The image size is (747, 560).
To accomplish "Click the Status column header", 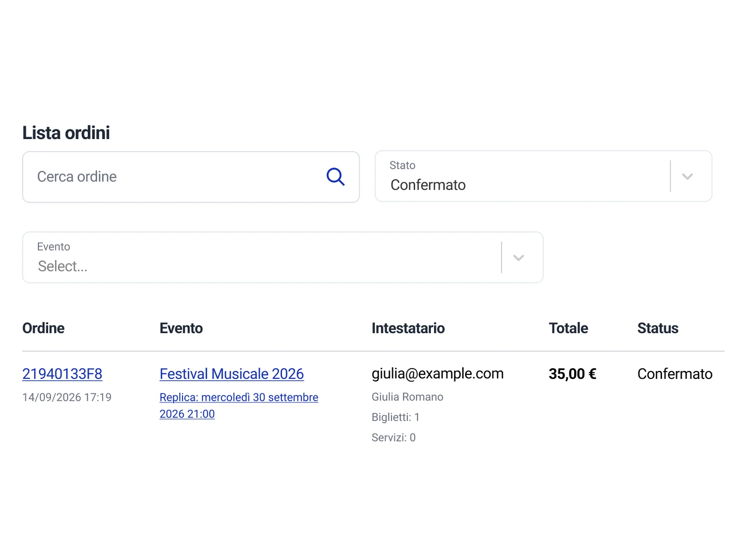I will (x=658, y=328).
